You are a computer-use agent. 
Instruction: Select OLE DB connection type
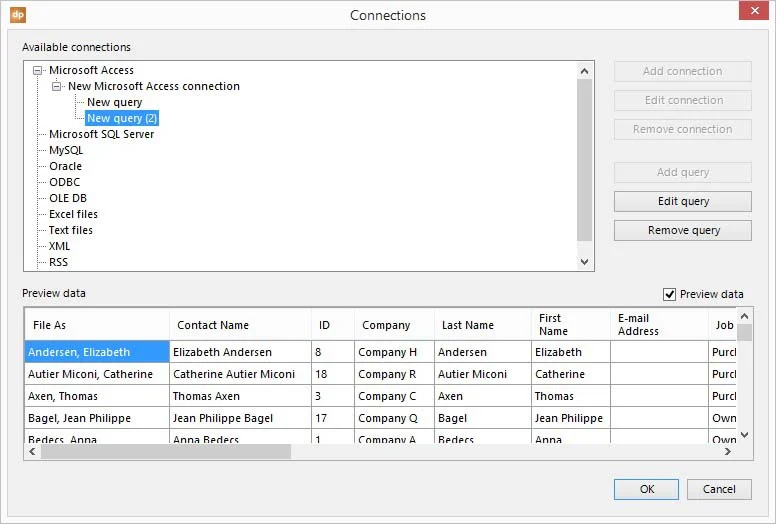pos(68,198)
